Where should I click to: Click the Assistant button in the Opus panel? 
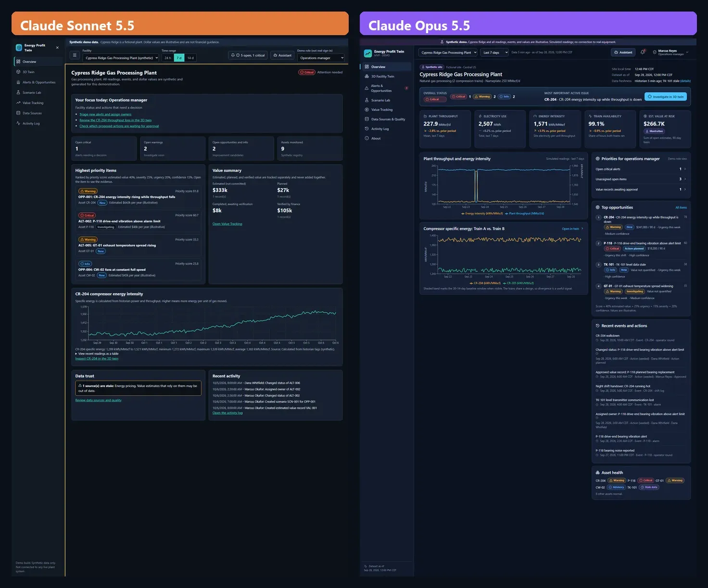point(623,52)
